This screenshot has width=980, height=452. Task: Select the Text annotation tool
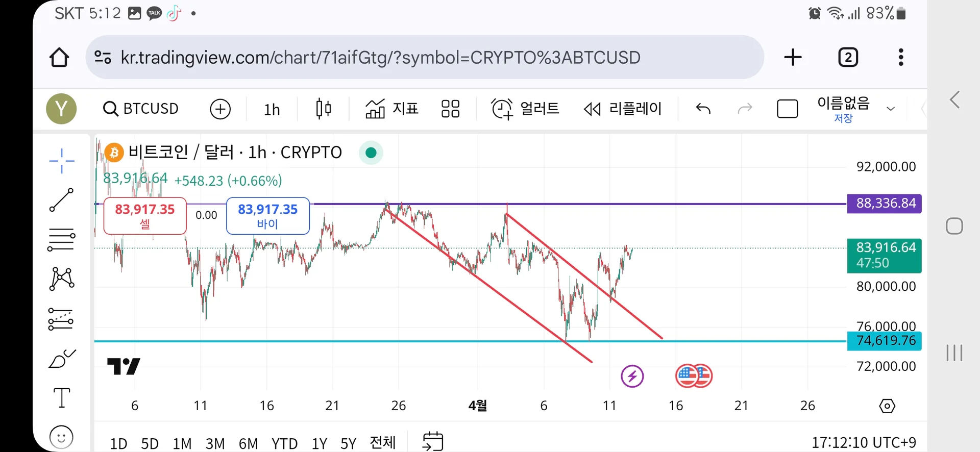point(61,398)
